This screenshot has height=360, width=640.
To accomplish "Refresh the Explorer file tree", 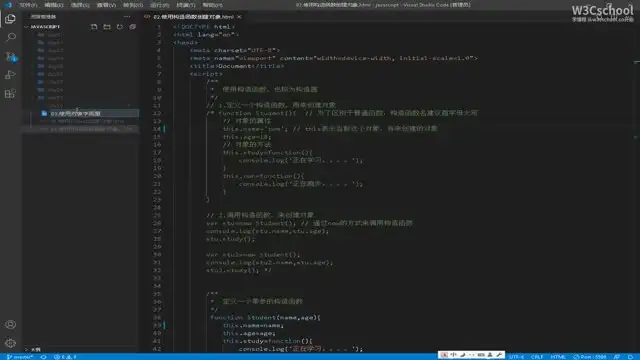I will [120, 27].
